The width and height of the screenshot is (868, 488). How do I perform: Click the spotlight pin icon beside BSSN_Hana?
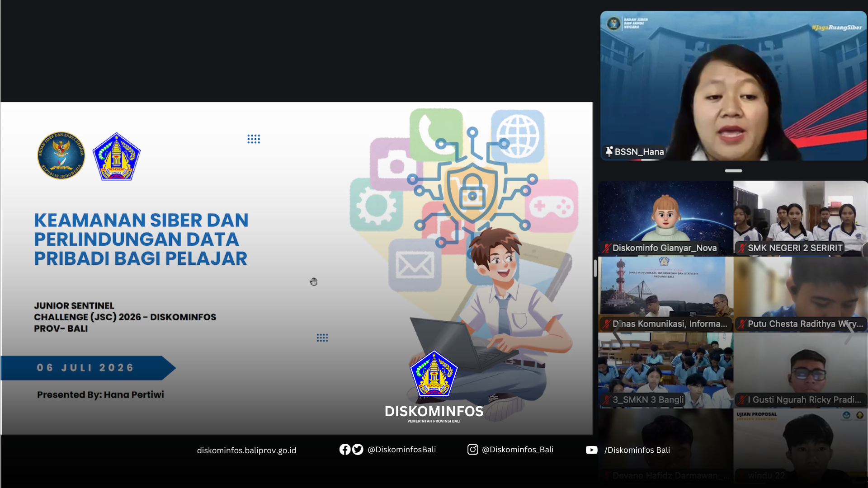pos(609,152)
